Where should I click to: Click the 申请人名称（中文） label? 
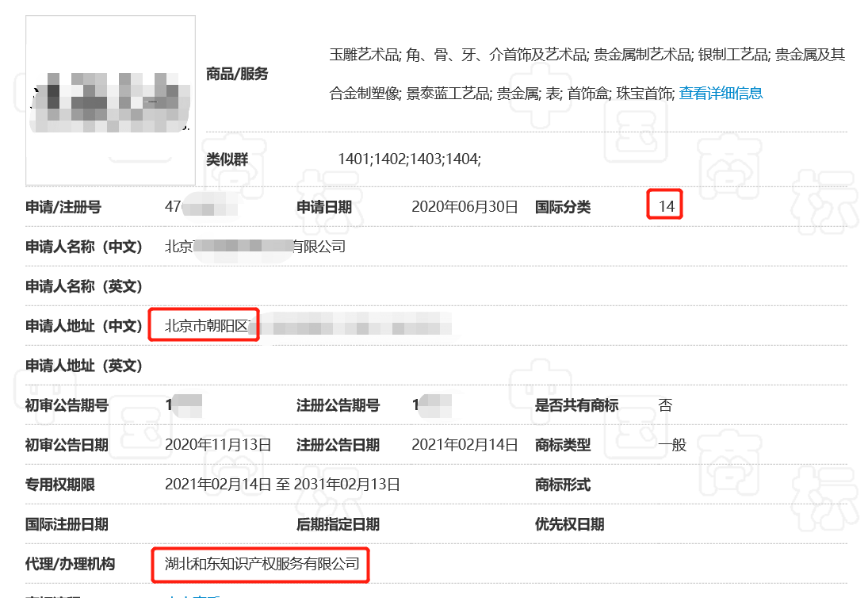(84, 247)
